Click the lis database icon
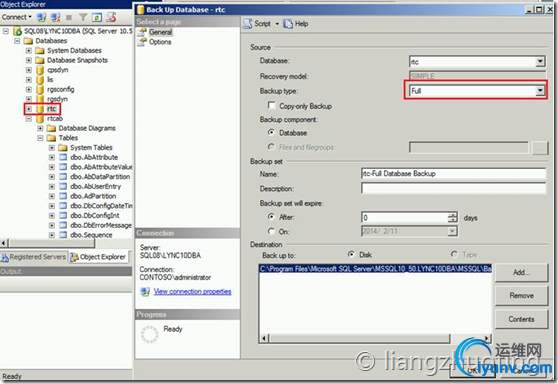Viewport: 558px width, 384px height. tap(40, 80)
